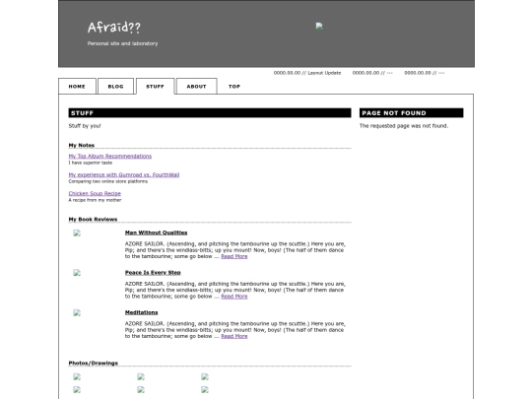Click 'The requested page was not found.' text
This screenshot has width=532, height=399.
click(404, 126)
